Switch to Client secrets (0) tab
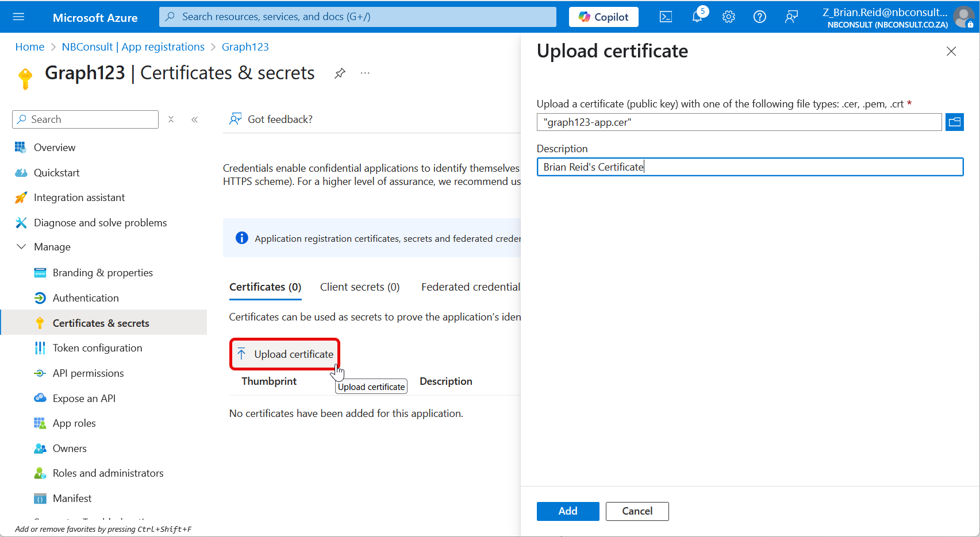Image resolution: width=980 pixels, height=537 pixels. click(x=360, y=287)
